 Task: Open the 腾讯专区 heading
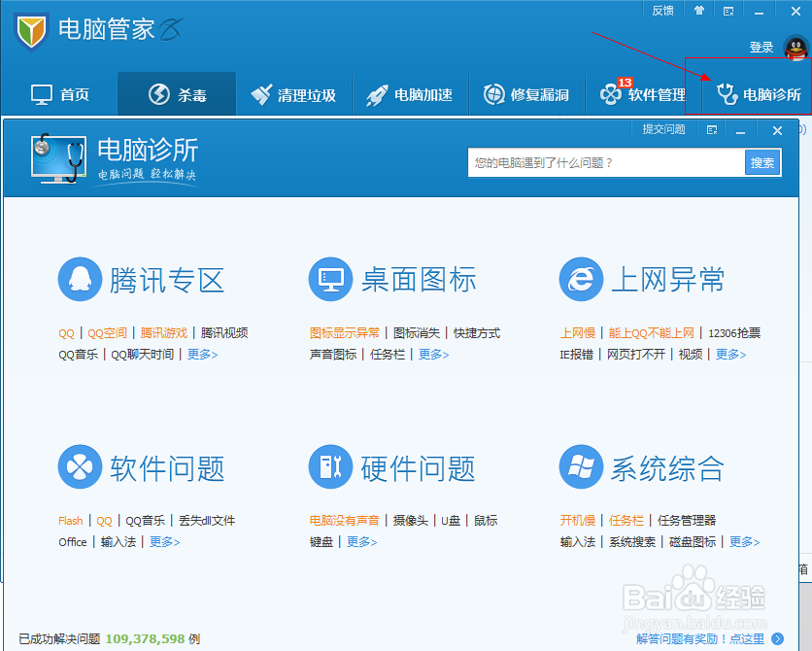click(167, 280)
